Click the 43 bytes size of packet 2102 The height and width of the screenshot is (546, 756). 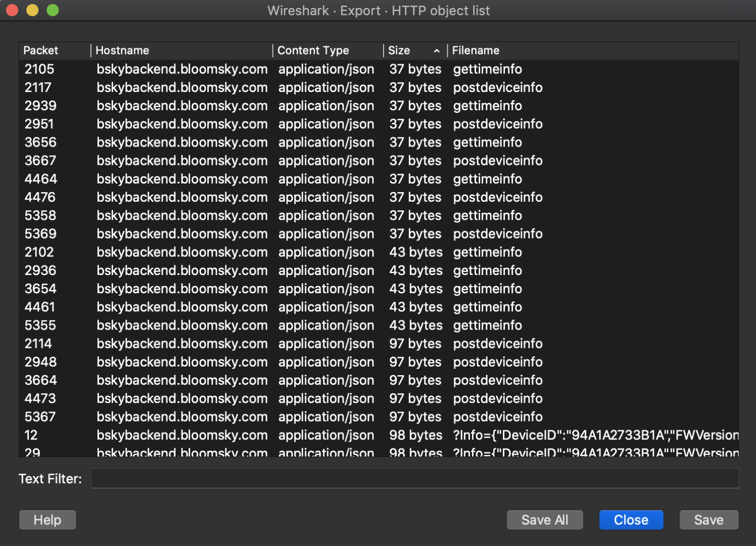point(416,252)
